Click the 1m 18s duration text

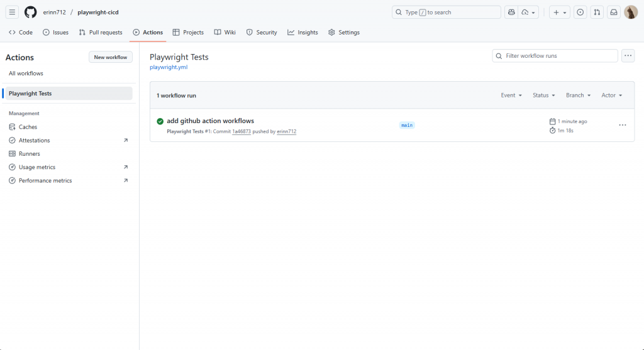[565, 131]
